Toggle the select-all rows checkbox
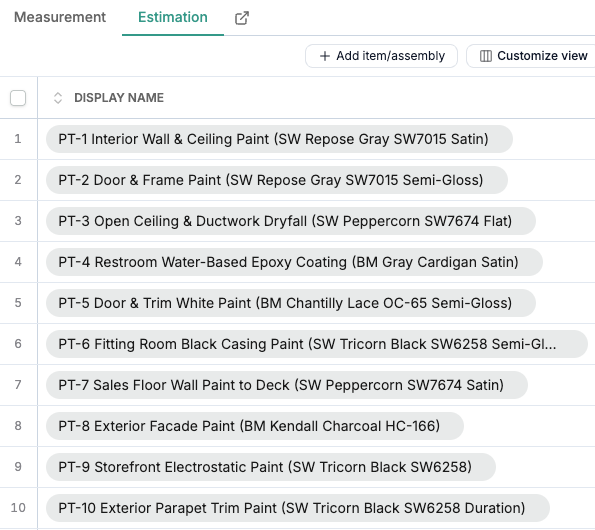 (x=18, y=98)
